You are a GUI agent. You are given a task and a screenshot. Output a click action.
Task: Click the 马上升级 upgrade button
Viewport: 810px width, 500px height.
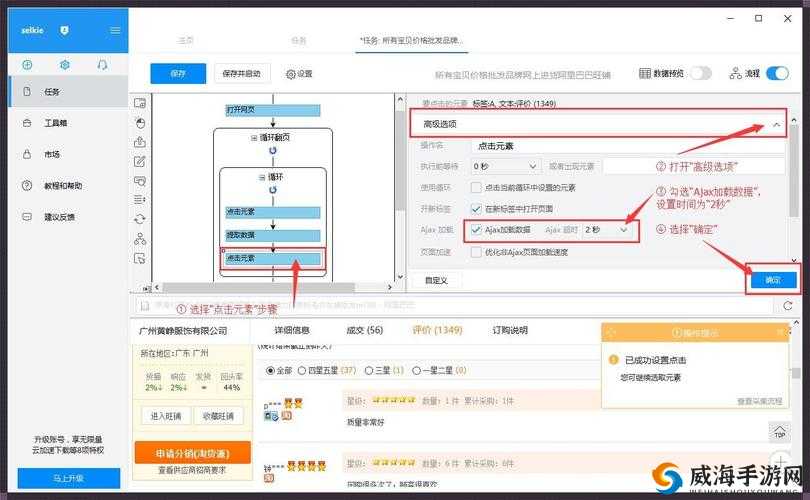(69, 478)
